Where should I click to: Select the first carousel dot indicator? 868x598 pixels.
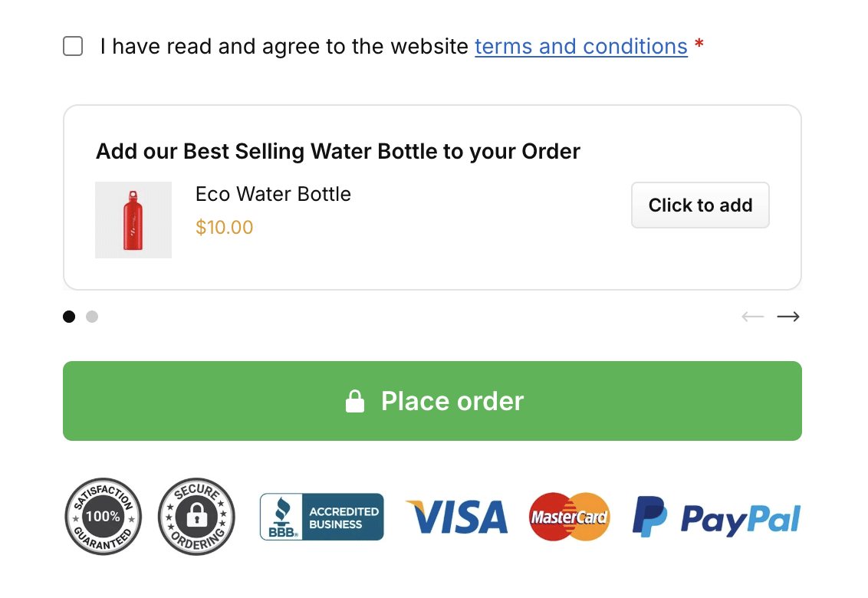tap(68, 316)
